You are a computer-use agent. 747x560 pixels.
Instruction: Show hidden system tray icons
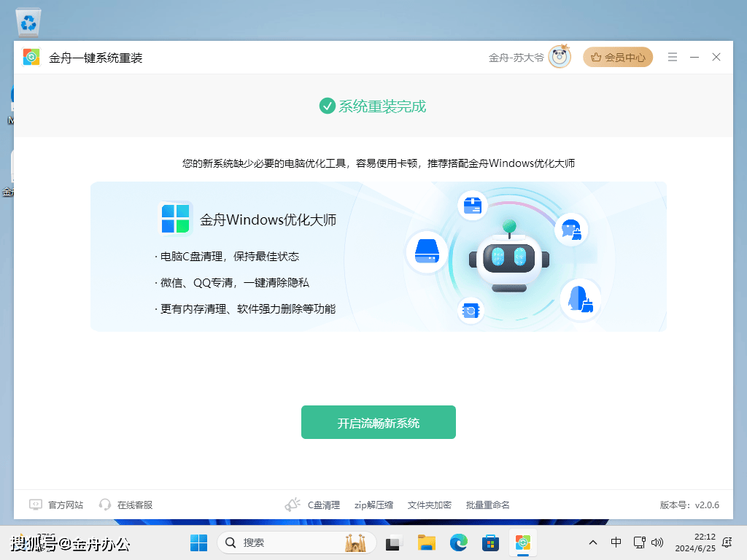pyautogui.click(x=593, y=542)
